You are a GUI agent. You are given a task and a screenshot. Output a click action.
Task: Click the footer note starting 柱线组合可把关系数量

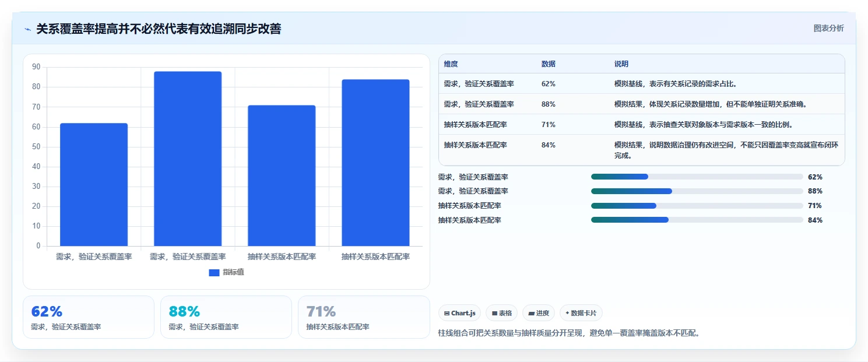pyautogui.click(x=569, y=333)
